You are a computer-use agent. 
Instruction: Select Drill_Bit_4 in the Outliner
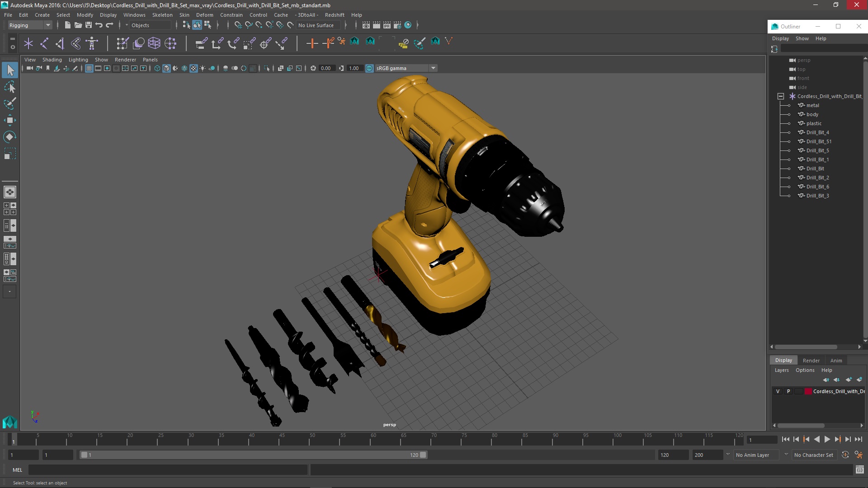pos(817,132)
